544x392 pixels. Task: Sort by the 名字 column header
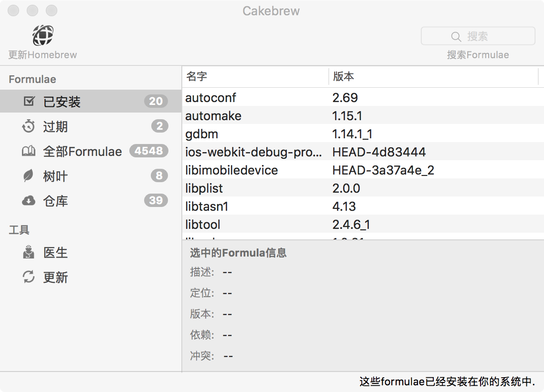coord(255,76)
